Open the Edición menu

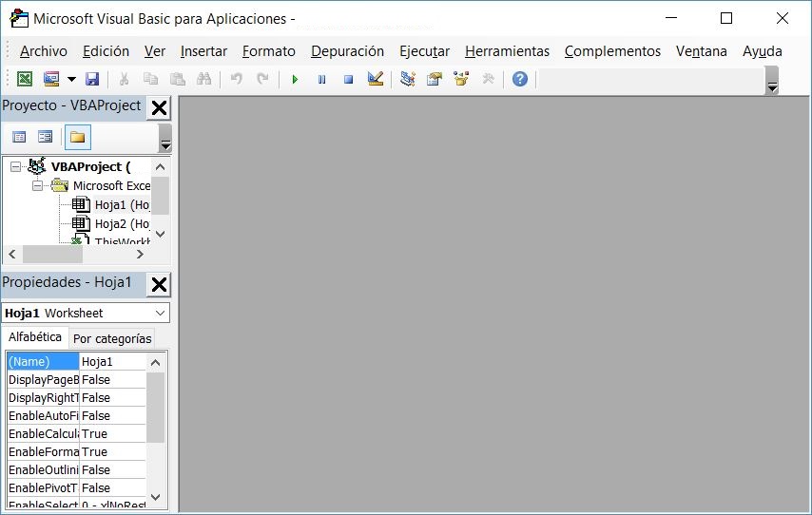pyautogui.click(x=106, y=51)
